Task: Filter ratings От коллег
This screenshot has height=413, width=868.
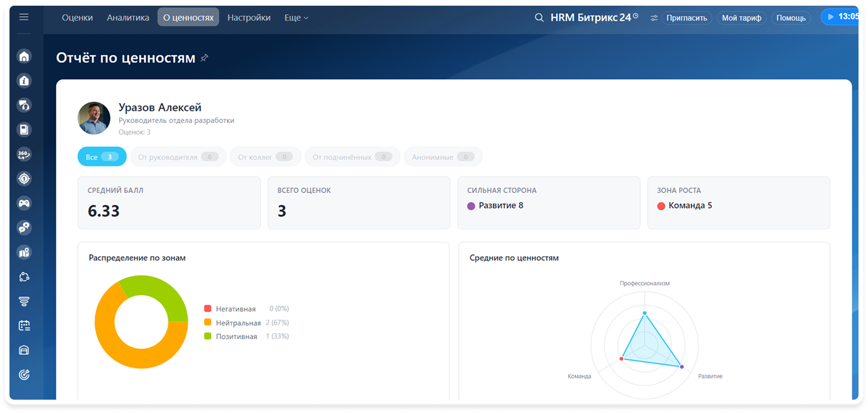Action: [x=266, y=156]
